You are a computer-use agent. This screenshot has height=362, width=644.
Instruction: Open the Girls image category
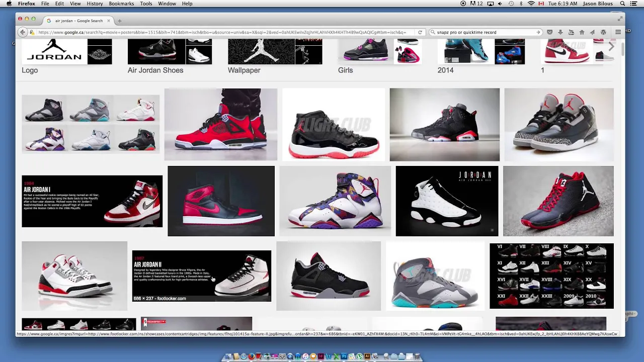(379, 56)
